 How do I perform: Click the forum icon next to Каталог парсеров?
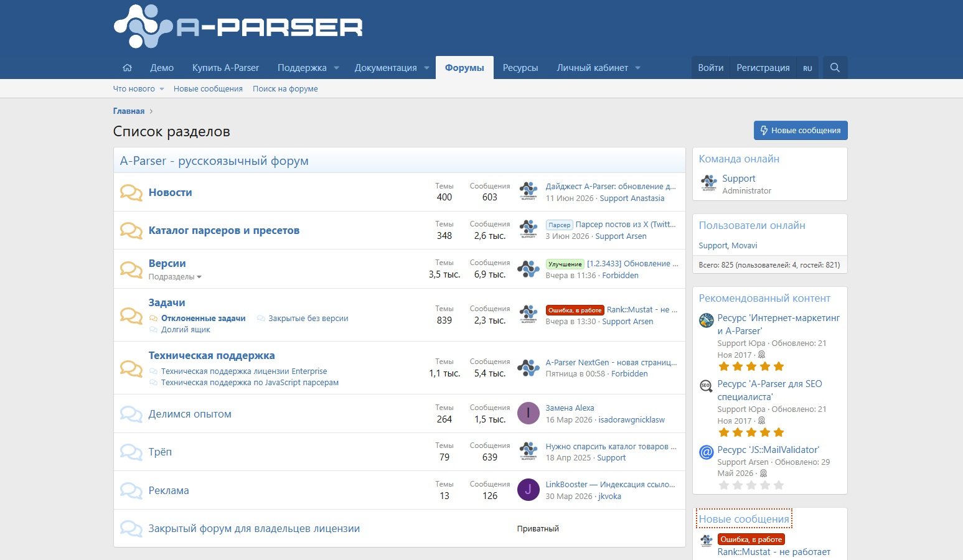pyautogui.click(x=131, y=230)
